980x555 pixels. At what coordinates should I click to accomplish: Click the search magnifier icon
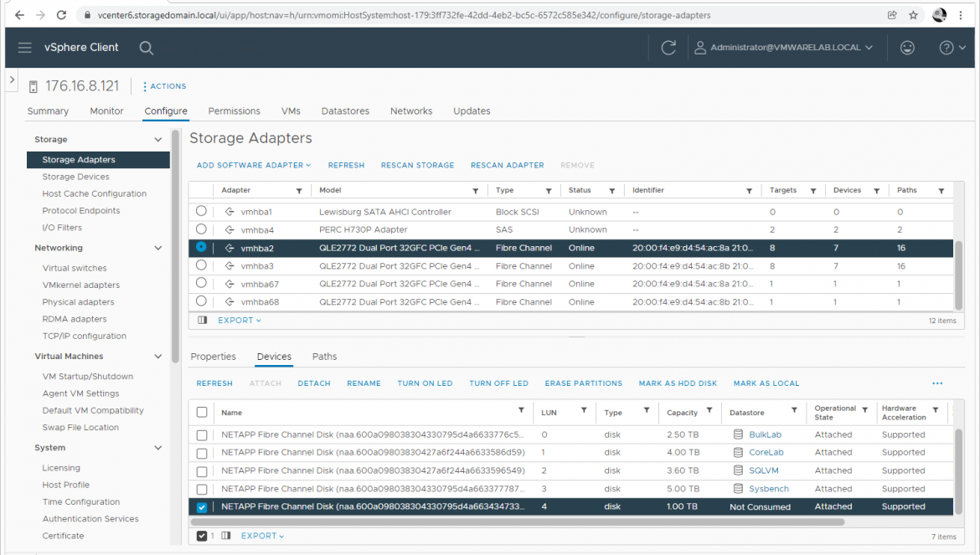pyautogui.click(x=147, y=48)
